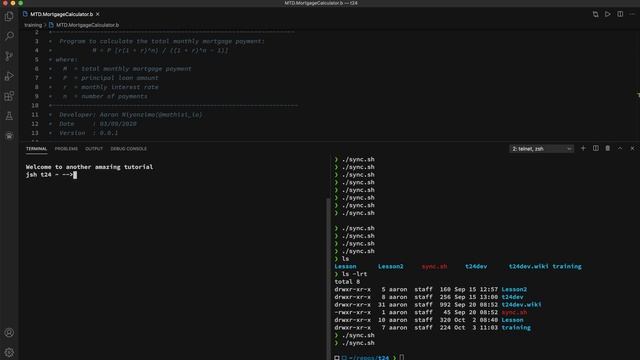
Task: Split the editor to the right
Action: click(620, 14)
